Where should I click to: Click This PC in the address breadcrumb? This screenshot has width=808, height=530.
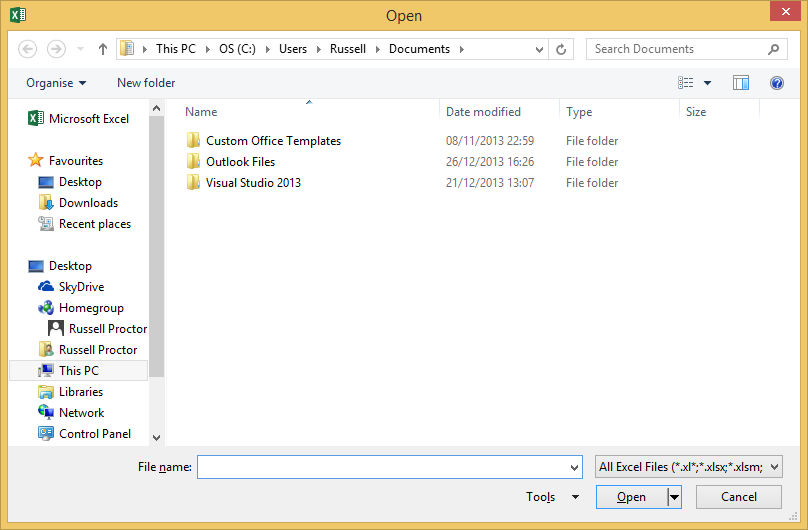pos(176,49)
